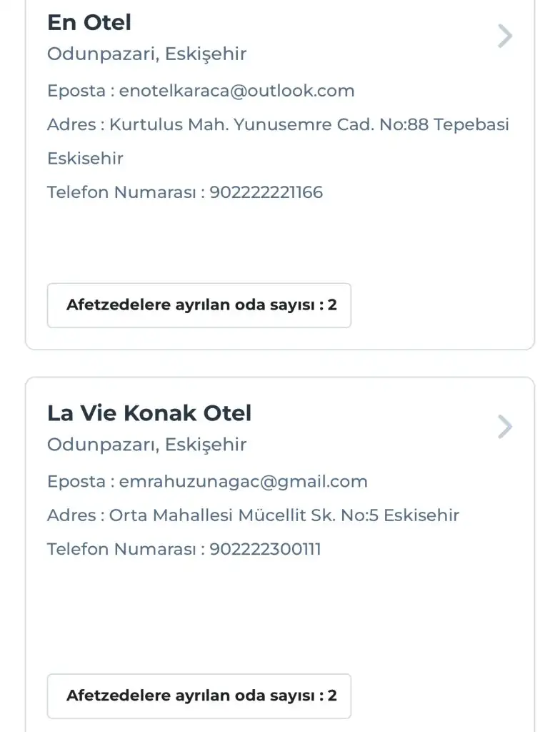Click Eskisehir line of En Otel address
The image size is (560, 732).
click(85, 159)
